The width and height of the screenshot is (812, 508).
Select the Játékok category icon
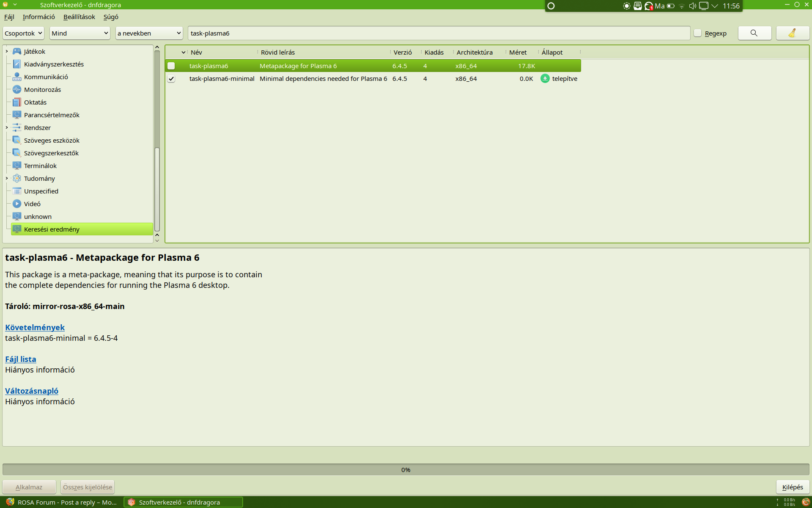click(17, 51)
